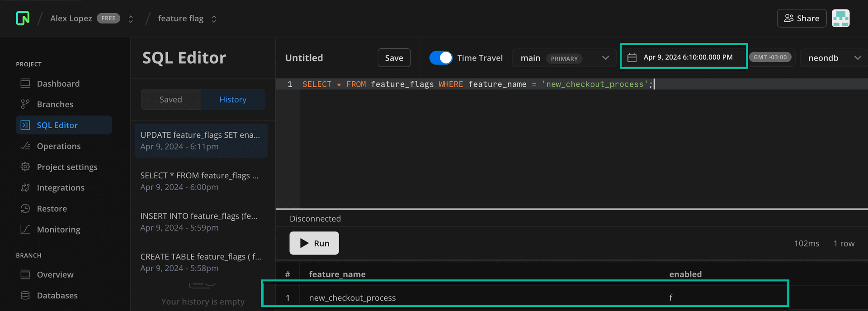Click the Operations icon in sidebar
868x311 pixels.
25,146
